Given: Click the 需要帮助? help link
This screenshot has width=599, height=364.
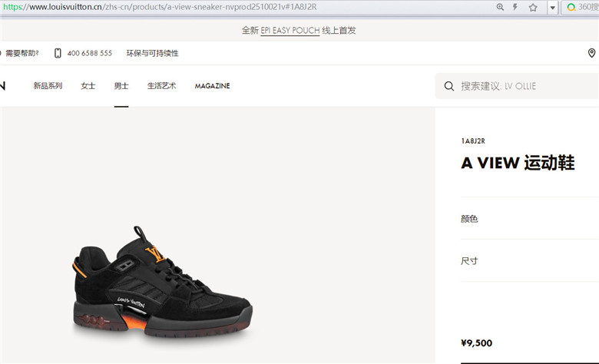Looking at the screenshot, I should 22,53.
